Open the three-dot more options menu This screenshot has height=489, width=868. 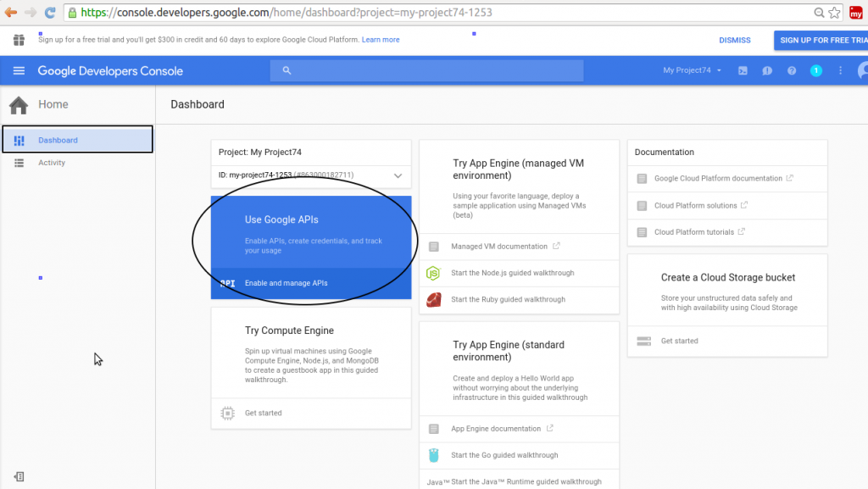tap(840, 71)
